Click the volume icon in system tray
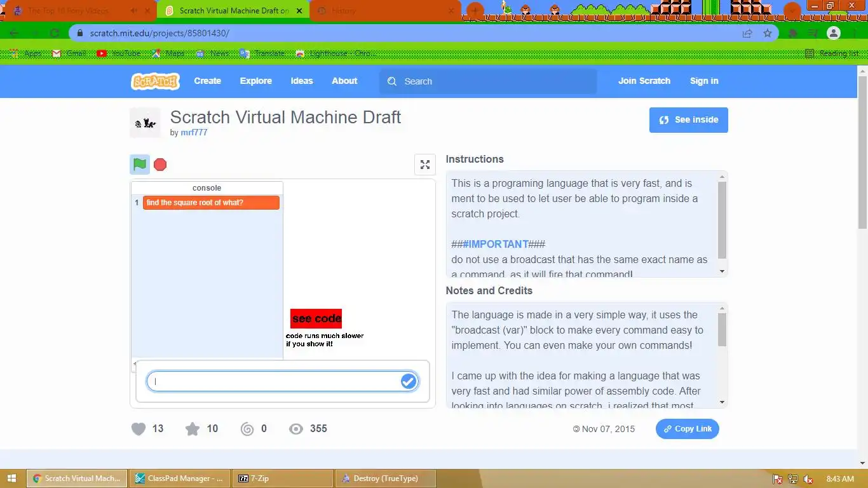The image size is (868, 488). (808, 479)
